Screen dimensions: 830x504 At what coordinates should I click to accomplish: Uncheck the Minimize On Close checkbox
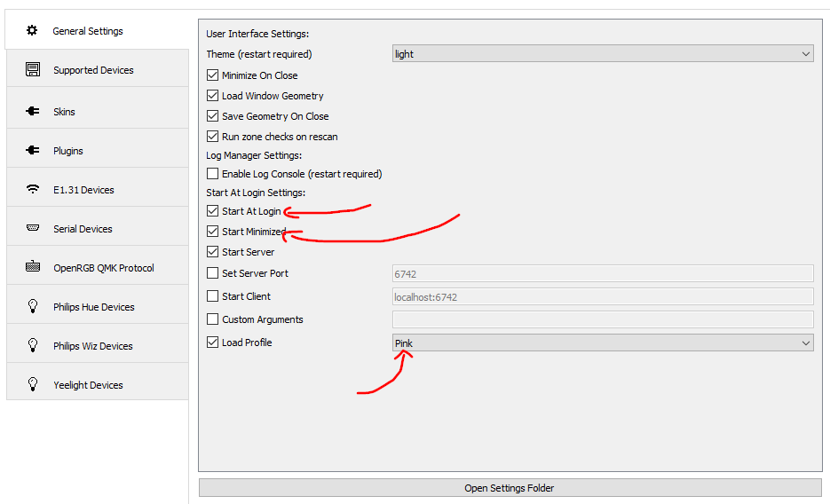coord(212,75)
